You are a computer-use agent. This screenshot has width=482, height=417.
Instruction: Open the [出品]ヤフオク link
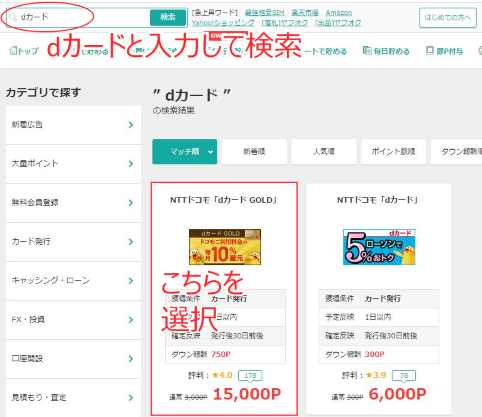pos(338,23)
